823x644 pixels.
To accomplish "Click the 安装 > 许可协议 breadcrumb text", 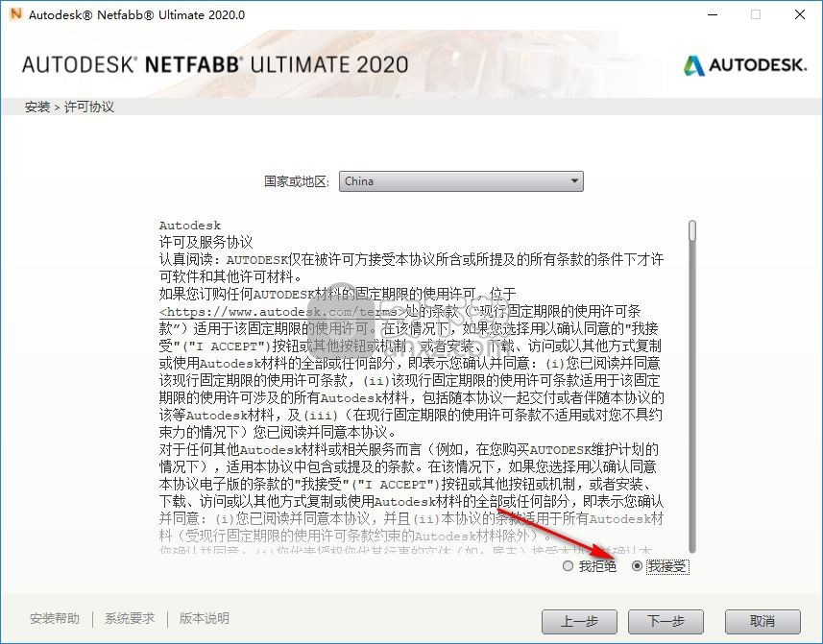I will tap(69, 107).
